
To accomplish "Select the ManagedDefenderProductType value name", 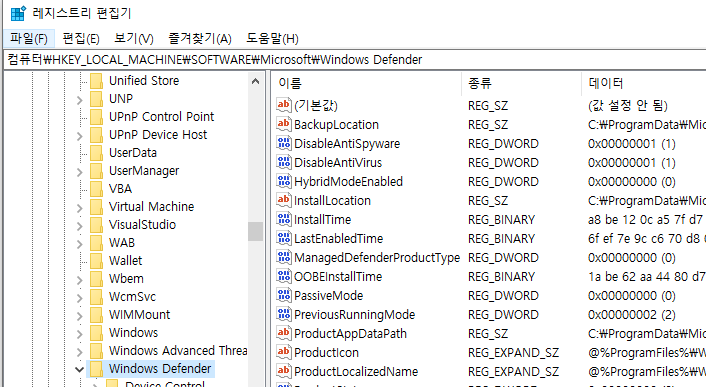I will (x=377, y=257).
